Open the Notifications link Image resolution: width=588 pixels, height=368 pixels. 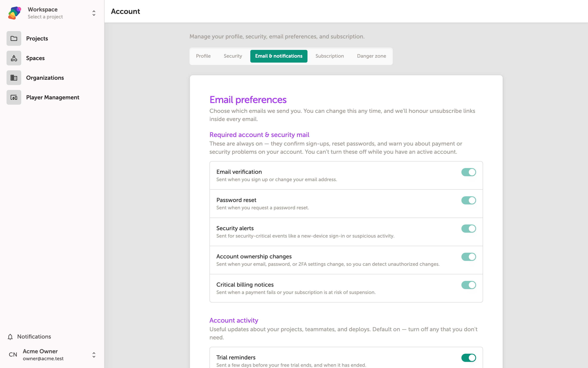(34, 337)
